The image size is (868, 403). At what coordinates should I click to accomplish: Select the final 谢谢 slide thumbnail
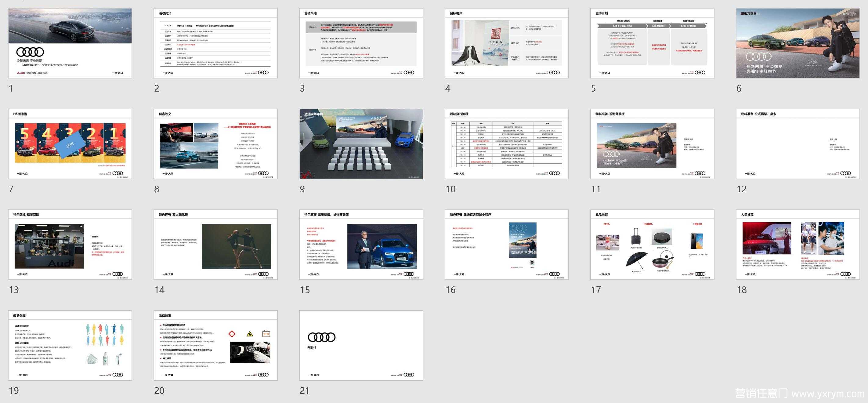361,345
